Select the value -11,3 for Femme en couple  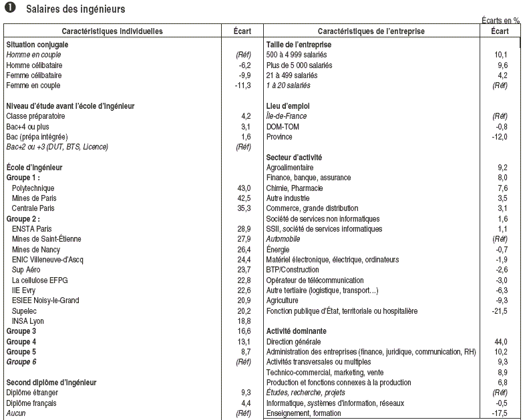pos(243,85)
